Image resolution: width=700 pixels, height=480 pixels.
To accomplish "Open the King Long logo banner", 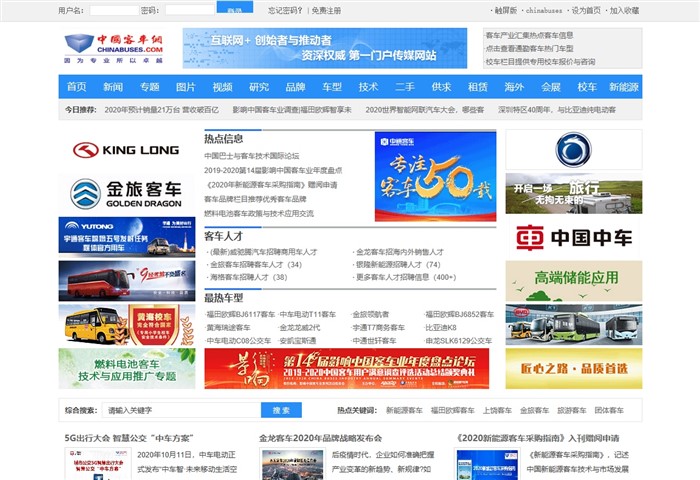I will 127,150.
